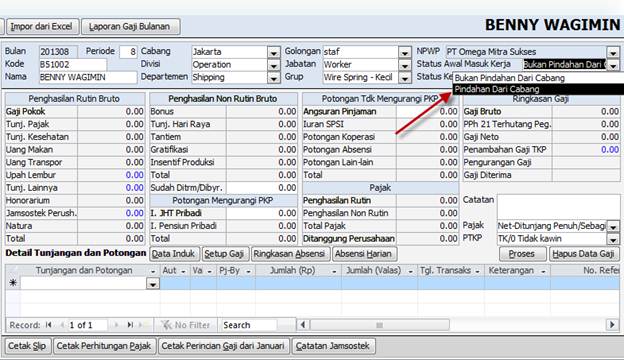Click the Nama field BENNY WAGIMIN
This screenshot has height=360, width=624.
tap(88, 77)
